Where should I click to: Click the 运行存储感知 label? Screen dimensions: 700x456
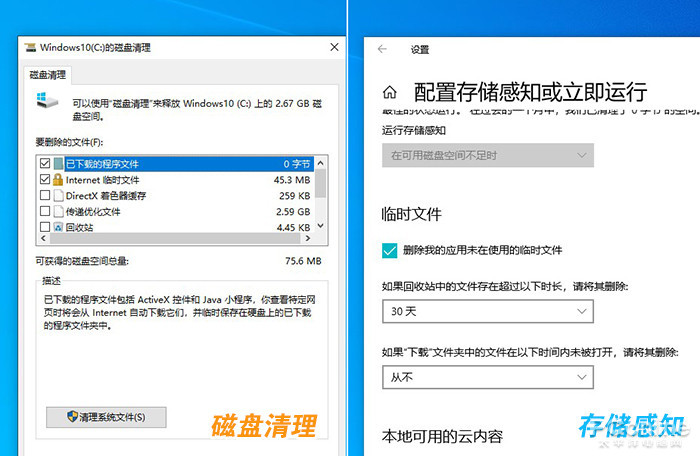pos(414,130)
